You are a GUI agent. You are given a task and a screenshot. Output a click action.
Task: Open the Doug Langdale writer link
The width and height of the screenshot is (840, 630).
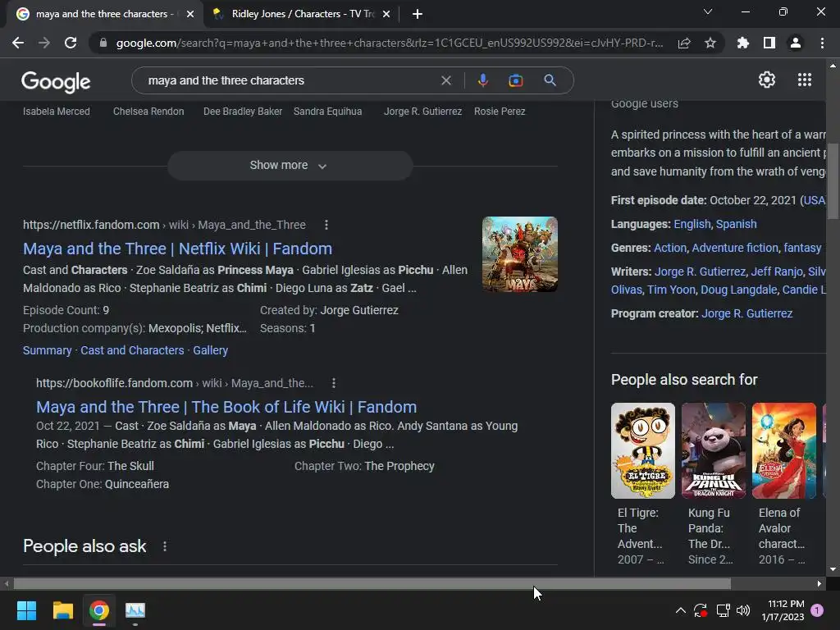(739, 290)
